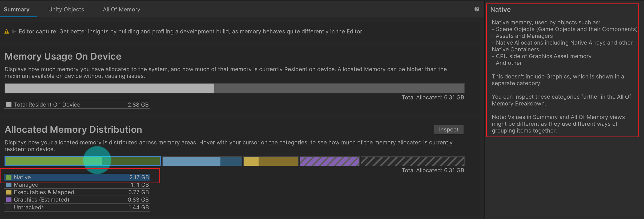Select the Native row in the legend
Screen dimensions: 644x219
click(x=77, y=177)
